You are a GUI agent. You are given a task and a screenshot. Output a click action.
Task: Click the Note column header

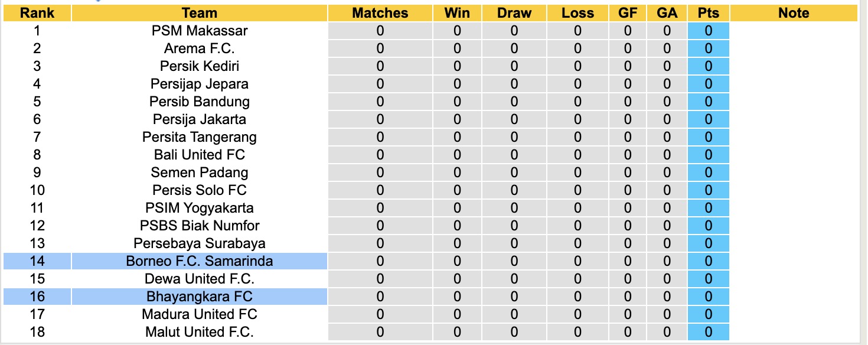(794, 13)
